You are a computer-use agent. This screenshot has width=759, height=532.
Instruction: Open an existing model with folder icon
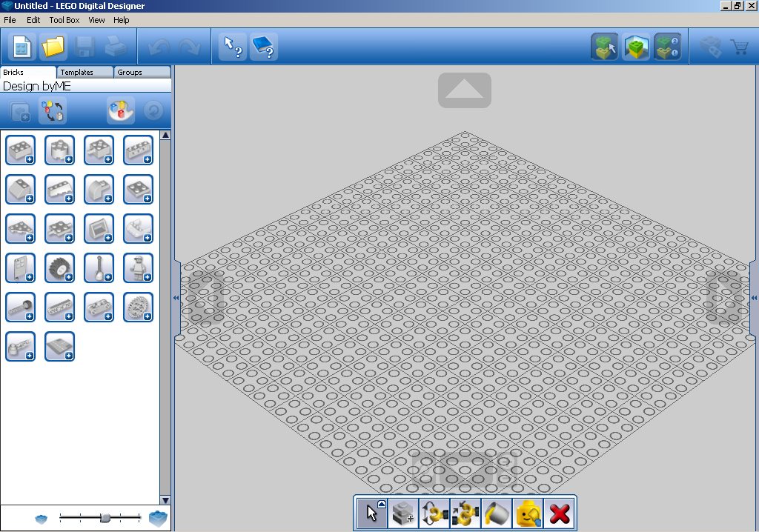53,47
